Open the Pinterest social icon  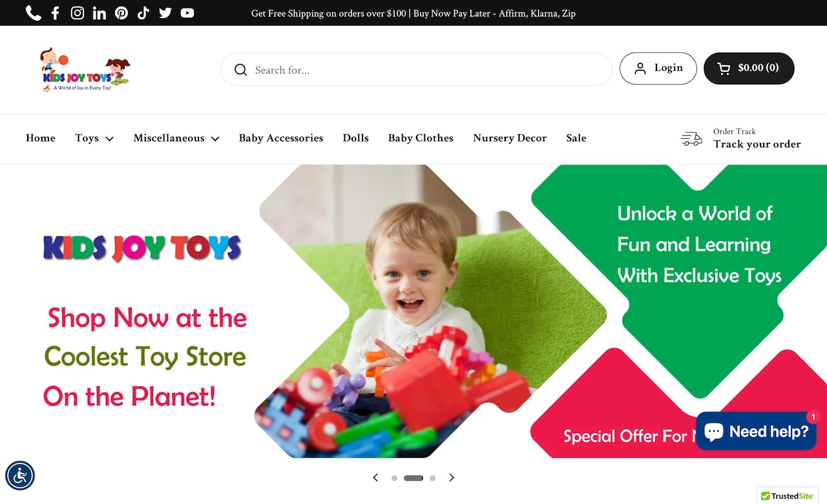[121, 13]
